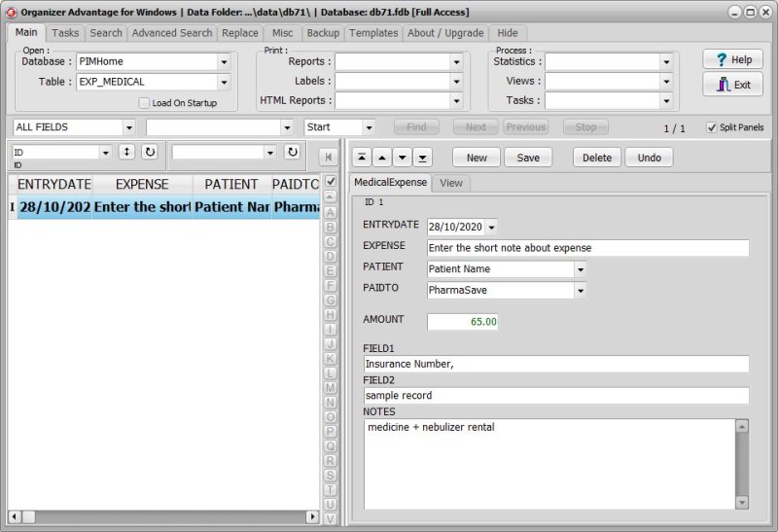The width and height of the screenshot is (778, 532).
Task: Filter records by letter D
Action: [x=330, y=257]
